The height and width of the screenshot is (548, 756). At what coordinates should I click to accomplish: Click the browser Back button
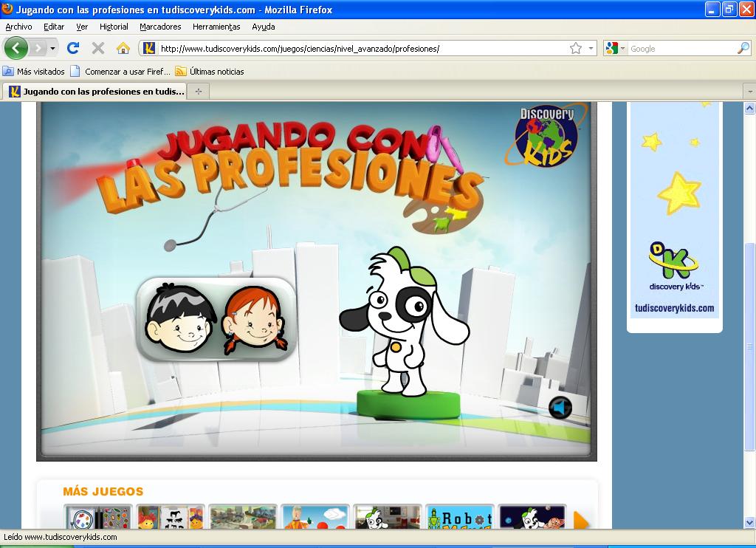point(16,48)
